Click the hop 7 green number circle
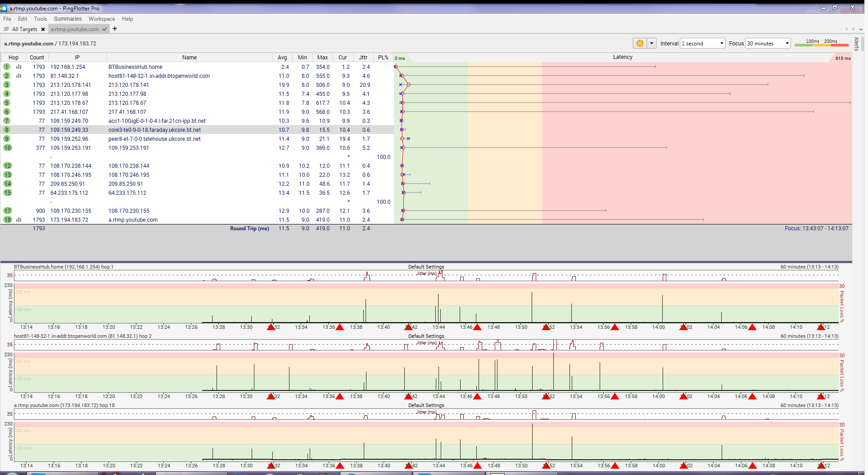This screenshot has width=868, height=475. coord(7,121)
